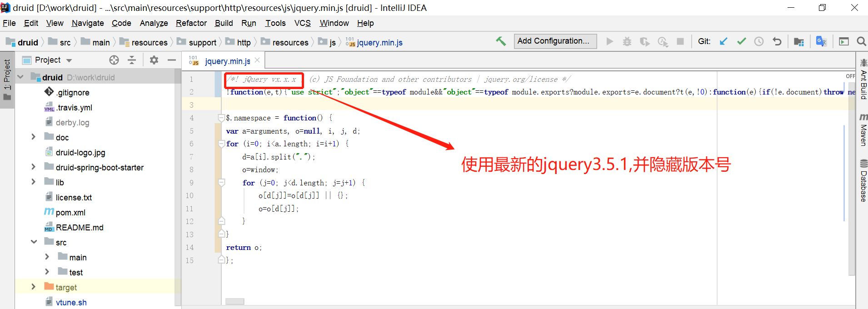Open Git history clock icon
Screen dimensions: 868x309
coord(759,41)
